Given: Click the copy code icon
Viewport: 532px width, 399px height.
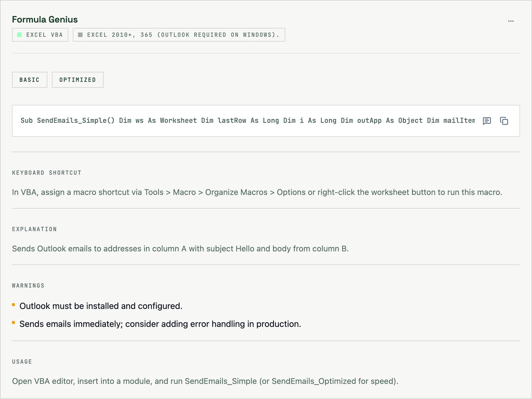Looking at the screenshot, I should [x=504, y=121].
